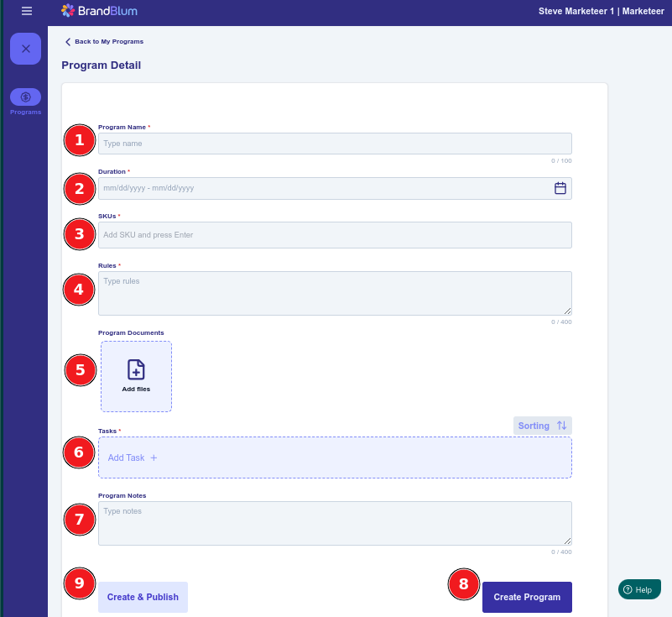The height and width of the screenshot is (617, 672).
Task: Click the Rules resize handle
Action: (567, 311)
